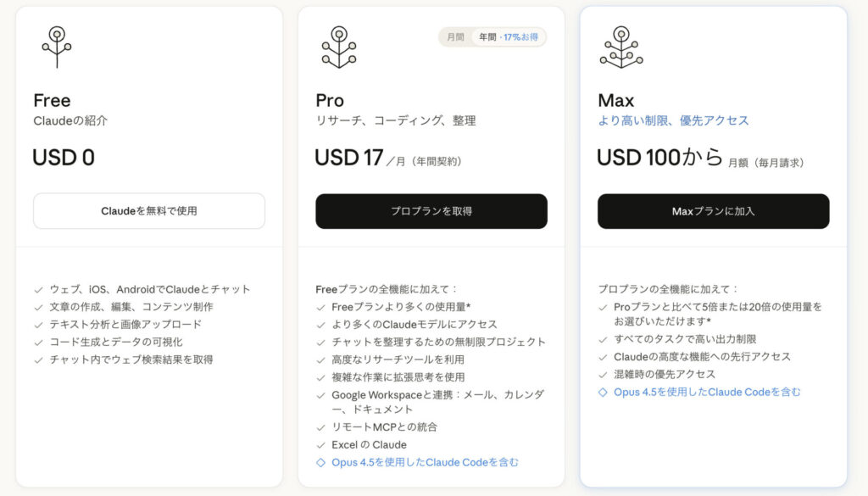Click checkmark beside コード生成とデータの可視化
868x496 pixels.
[x=38, y=343]
